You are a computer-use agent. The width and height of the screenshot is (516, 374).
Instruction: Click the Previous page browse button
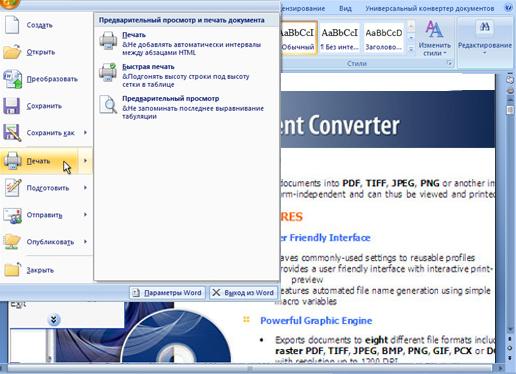(x=510, y=339)
